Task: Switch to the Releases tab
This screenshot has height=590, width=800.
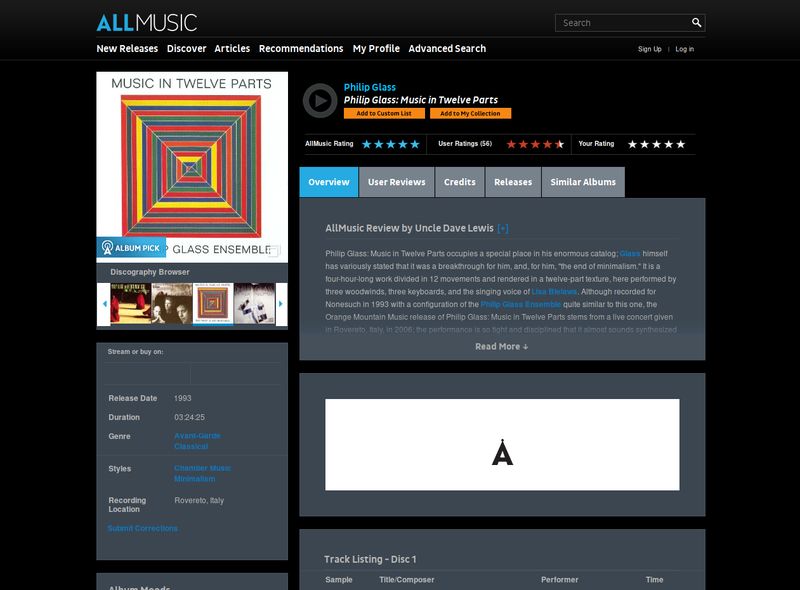Action: click(x=513, y=182)
